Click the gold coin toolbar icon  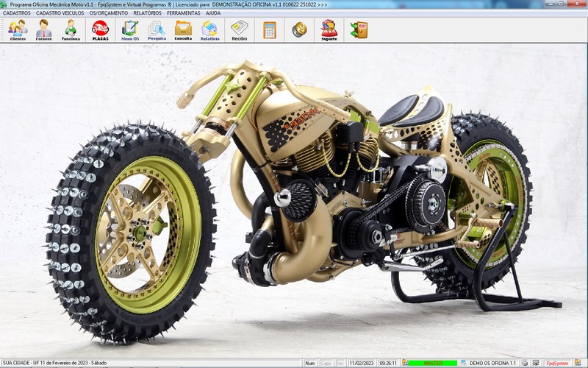[x=299, y=29]
